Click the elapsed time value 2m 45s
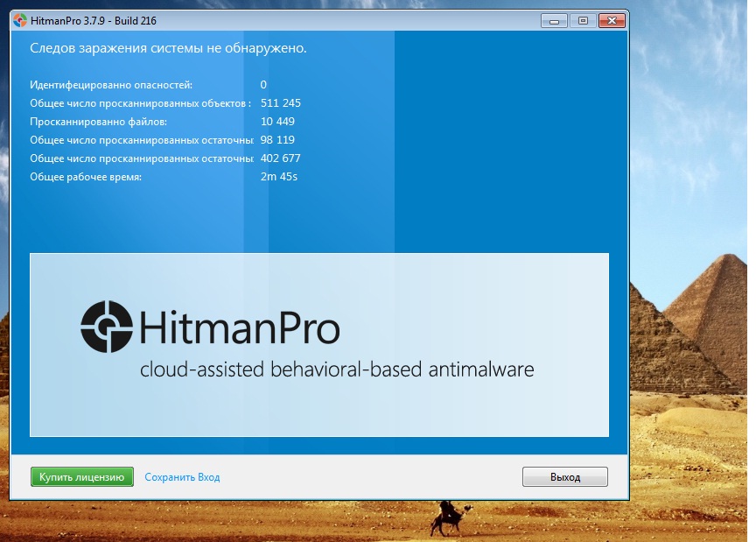Image resolution: width=756 pixels, height=542 pixels. (279, 177)
